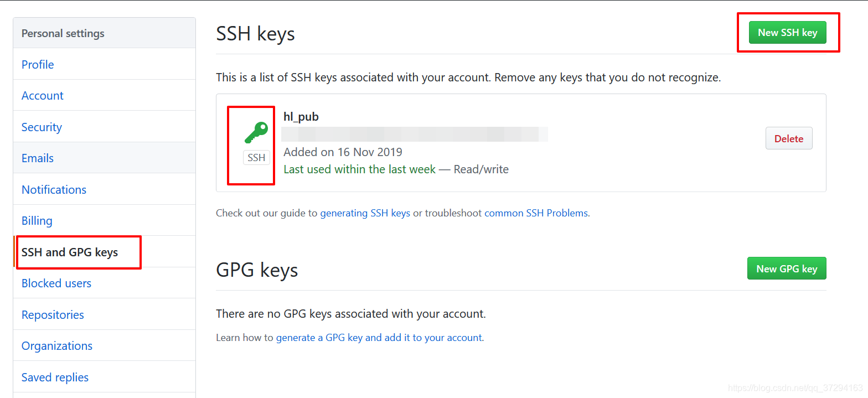Select SSH and GPG keys menu item
The width and height of the screenshot is (868, 398).
click(x=70, y=252)
